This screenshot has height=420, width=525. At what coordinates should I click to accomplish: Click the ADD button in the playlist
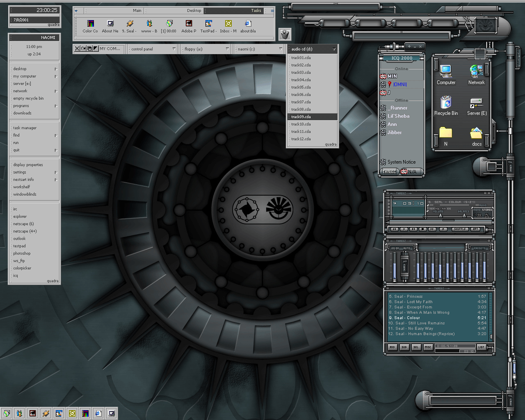[x=392, y=347]
